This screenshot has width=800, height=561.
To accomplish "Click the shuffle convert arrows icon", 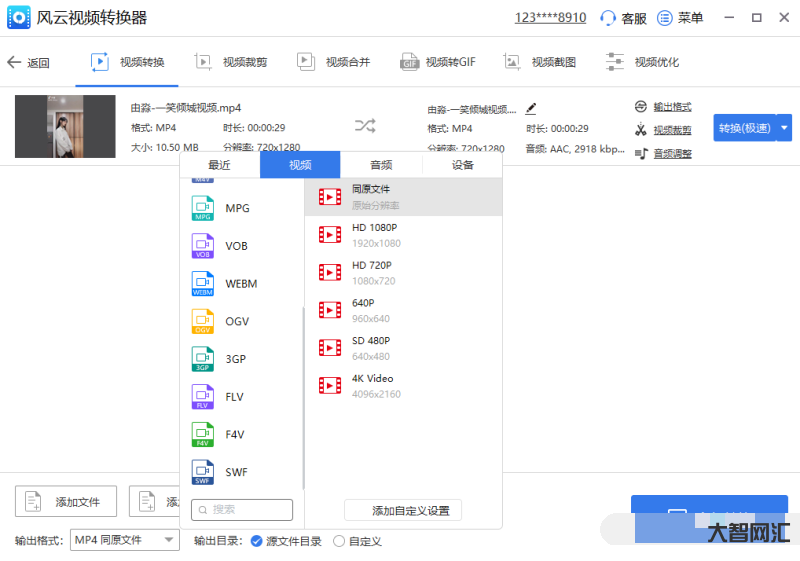I will point(365,126).
